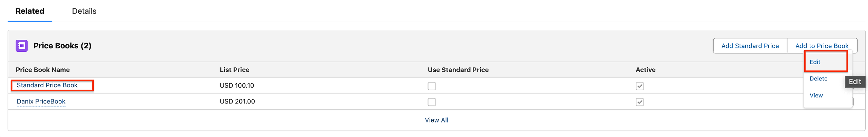
Task: Click the List Price column header
Action: click(234, 70)
